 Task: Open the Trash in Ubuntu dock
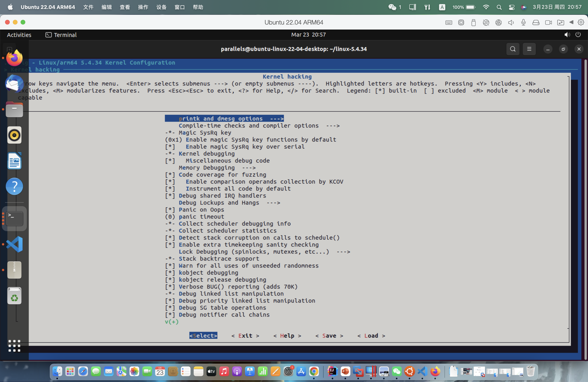pos(14,296)
